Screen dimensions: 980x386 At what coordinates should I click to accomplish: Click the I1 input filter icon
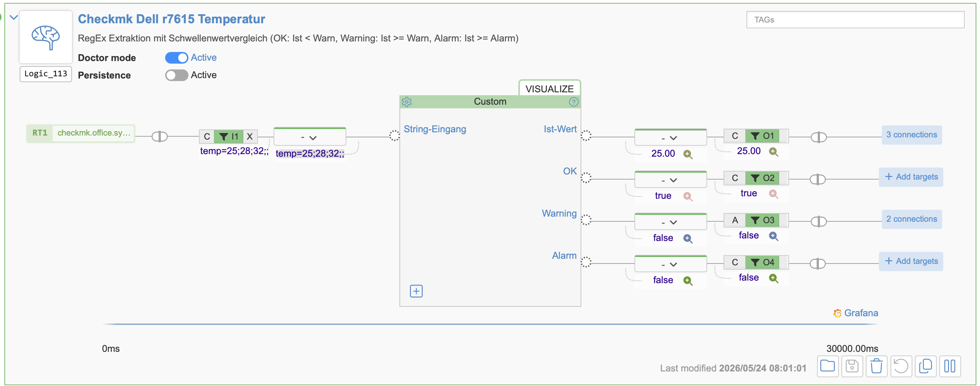(229, 136)
